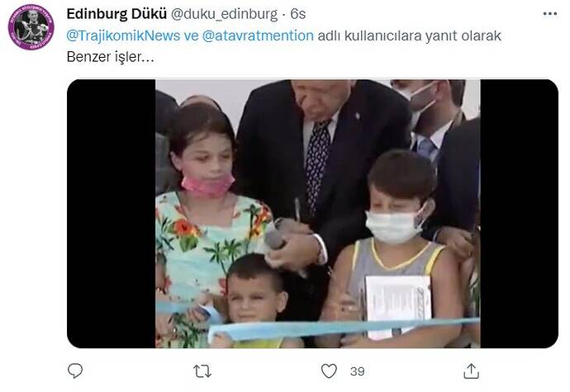Open the @duku_edinburg handle

click(x=224, y=14)
